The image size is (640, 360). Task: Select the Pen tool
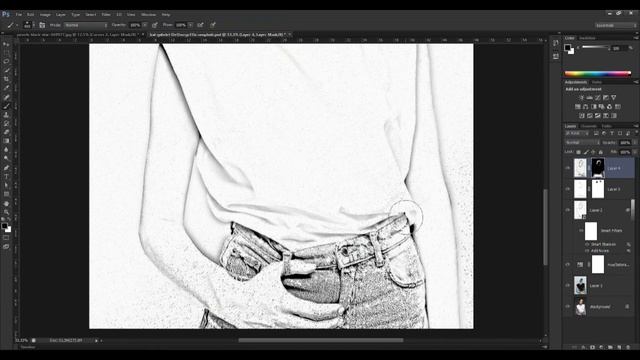coord(6,168)
